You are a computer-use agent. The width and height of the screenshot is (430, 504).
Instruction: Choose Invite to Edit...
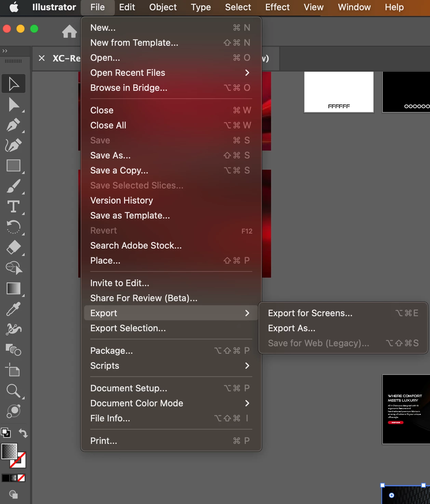pyautogui.click(x=171, y=283)
